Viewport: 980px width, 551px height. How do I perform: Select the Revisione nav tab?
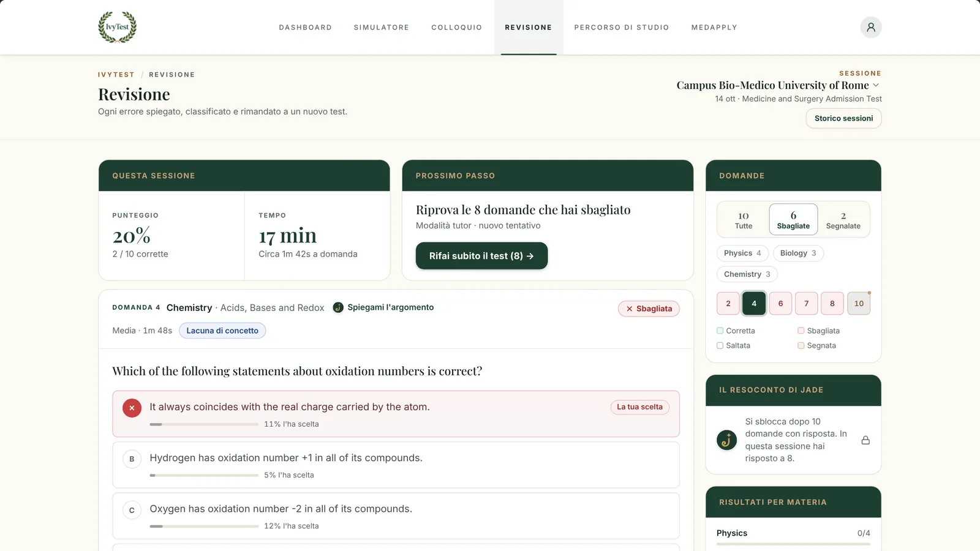coord(529,28)
